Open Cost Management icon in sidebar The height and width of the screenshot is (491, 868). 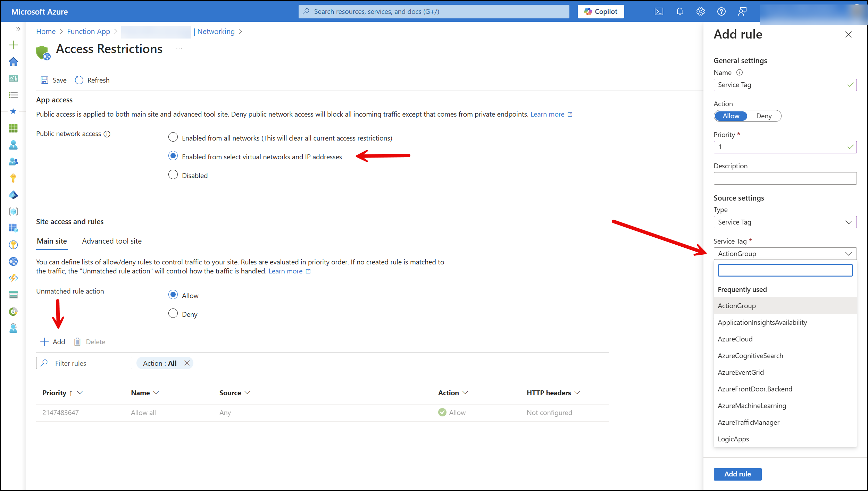[x=13, y=311]
